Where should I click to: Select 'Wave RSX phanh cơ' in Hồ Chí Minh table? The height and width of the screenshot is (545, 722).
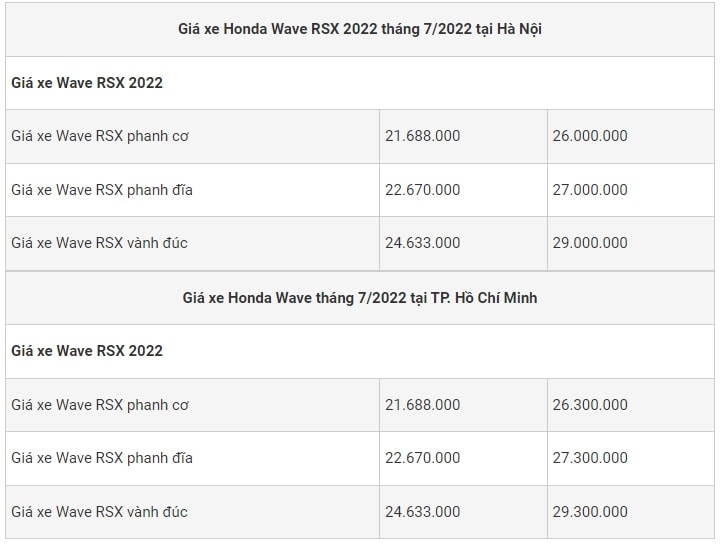coord(100,405)
